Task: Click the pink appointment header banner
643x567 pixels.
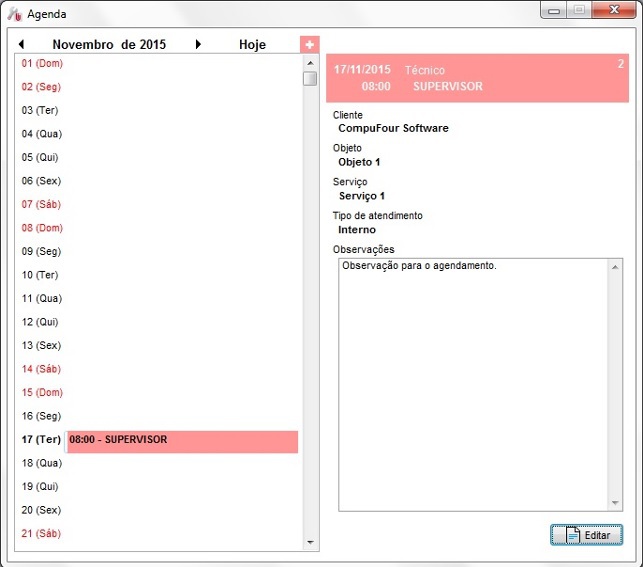Action: [x=479, y=78]
